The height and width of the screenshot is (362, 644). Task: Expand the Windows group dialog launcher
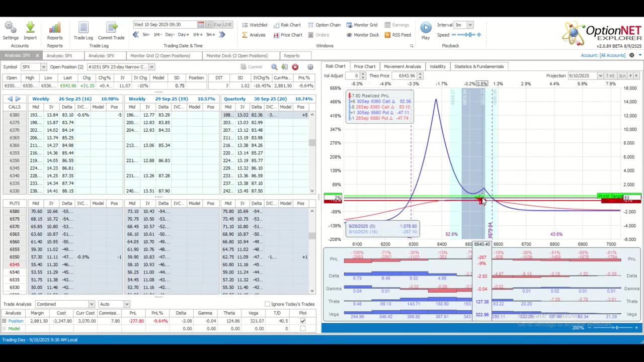click(x=411, y=46)
